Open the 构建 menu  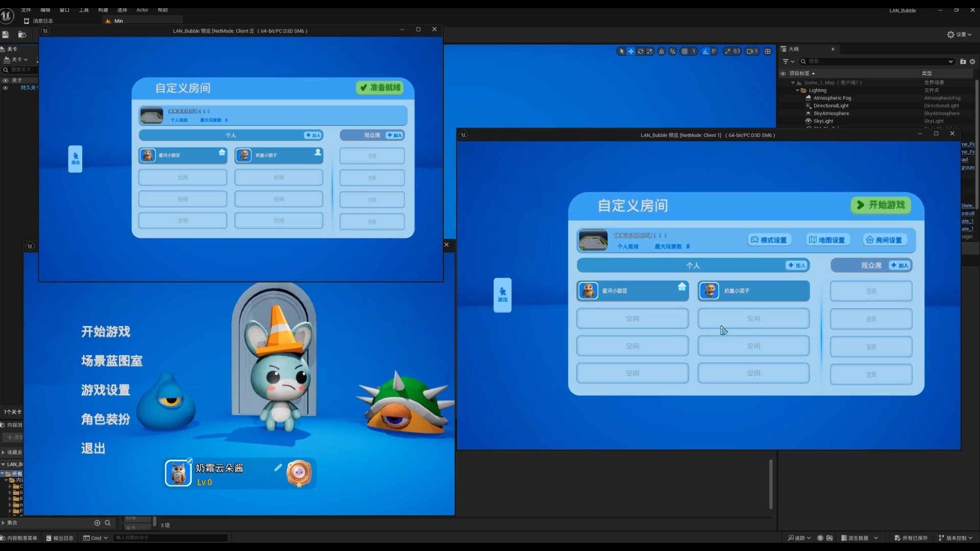point(103,10)
